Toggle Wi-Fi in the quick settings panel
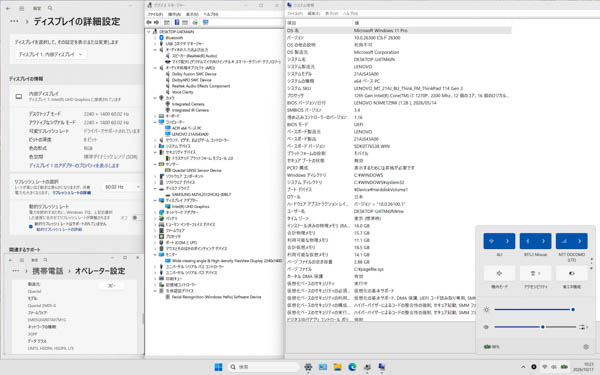Screen dimensions: 600x375 [492, 241]
